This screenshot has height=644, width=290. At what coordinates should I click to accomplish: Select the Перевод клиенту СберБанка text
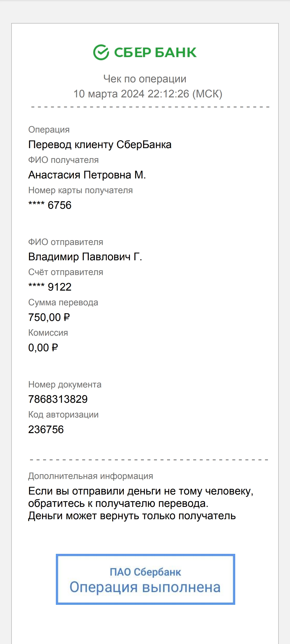(x=100, y=145)
